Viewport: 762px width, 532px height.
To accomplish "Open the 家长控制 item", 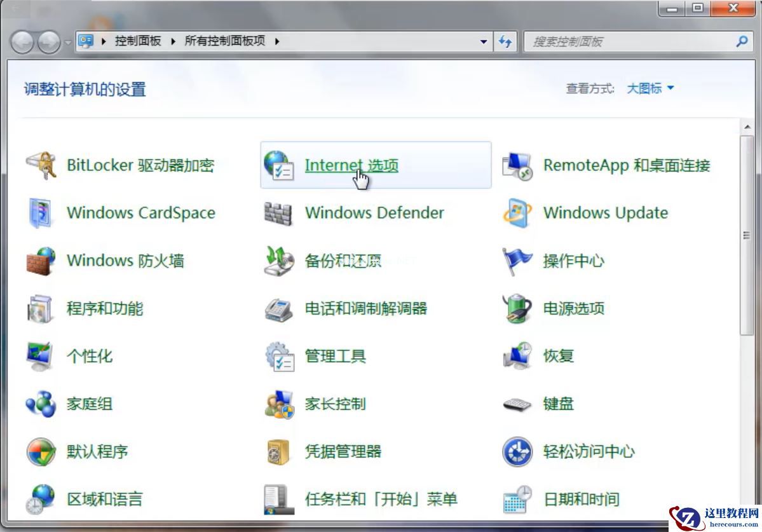I will [336, 404].
